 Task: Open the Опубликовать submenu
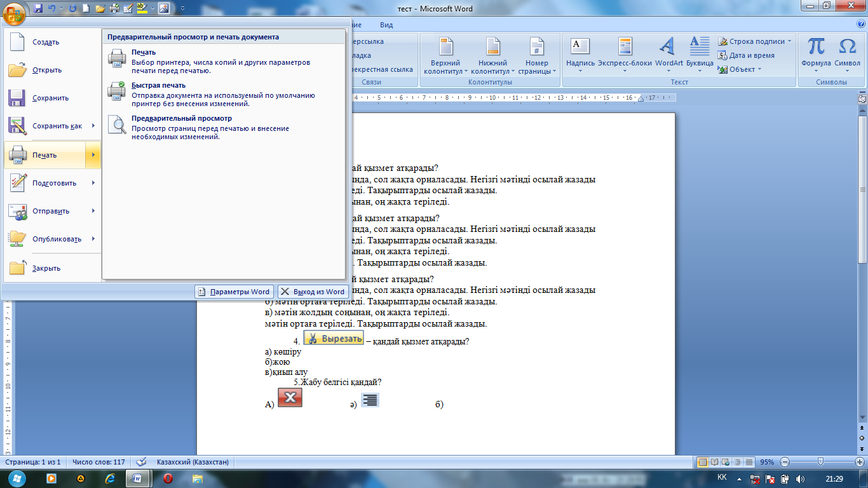[x=52, y=239]
